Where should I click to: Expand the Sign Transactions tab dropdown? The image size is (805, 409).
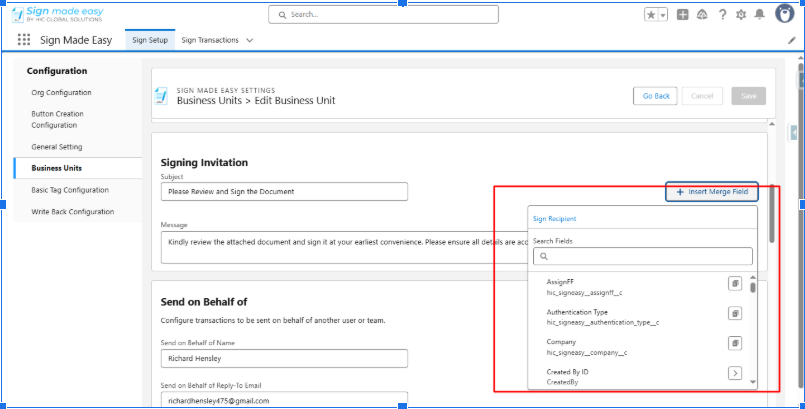coord(249,40)
